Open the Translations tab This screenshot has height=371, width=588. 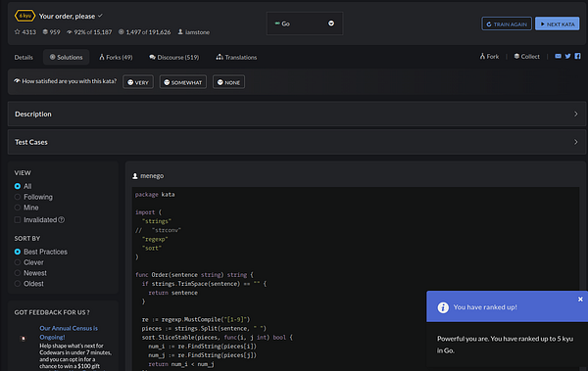(x=236, y=58)
